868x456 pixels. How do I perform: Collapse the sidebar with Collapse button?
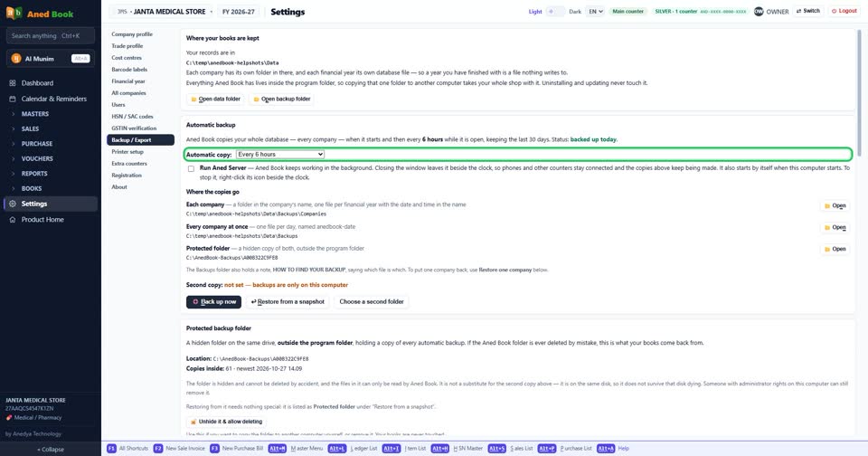pyautogui.click(x=51, y=450)
